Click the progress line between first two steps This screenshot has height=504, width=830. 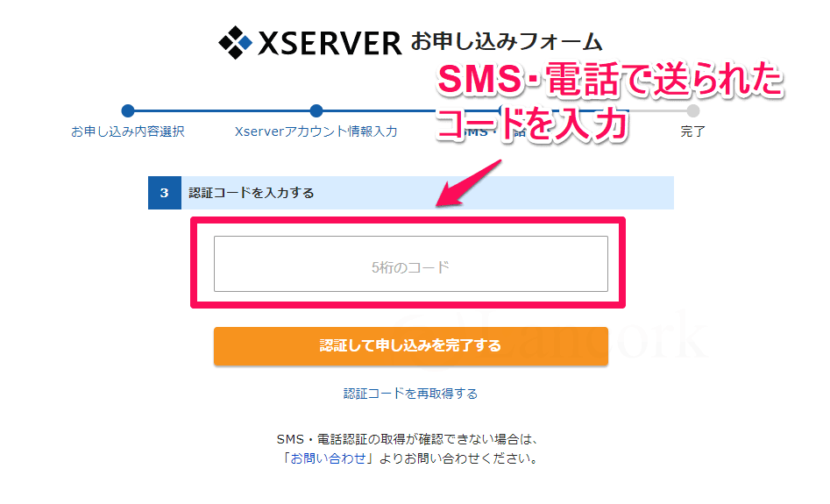[x=222, y=110]
